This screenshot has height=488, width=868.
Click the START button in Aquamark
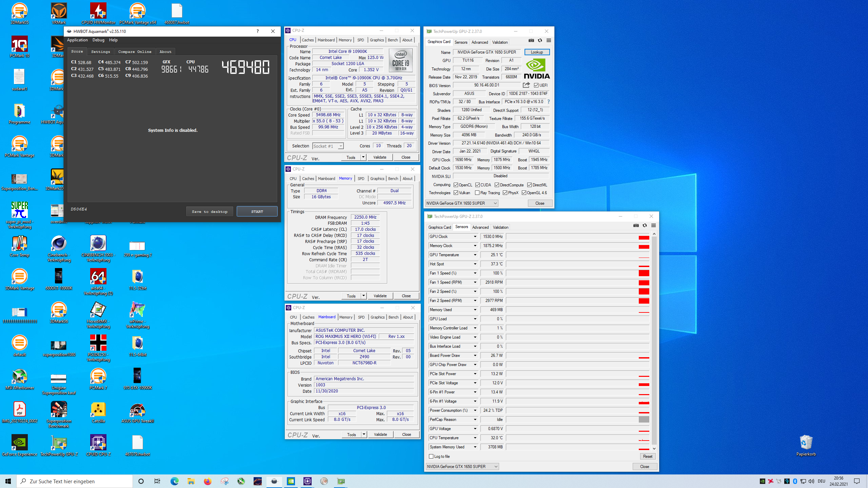(257, 211)
